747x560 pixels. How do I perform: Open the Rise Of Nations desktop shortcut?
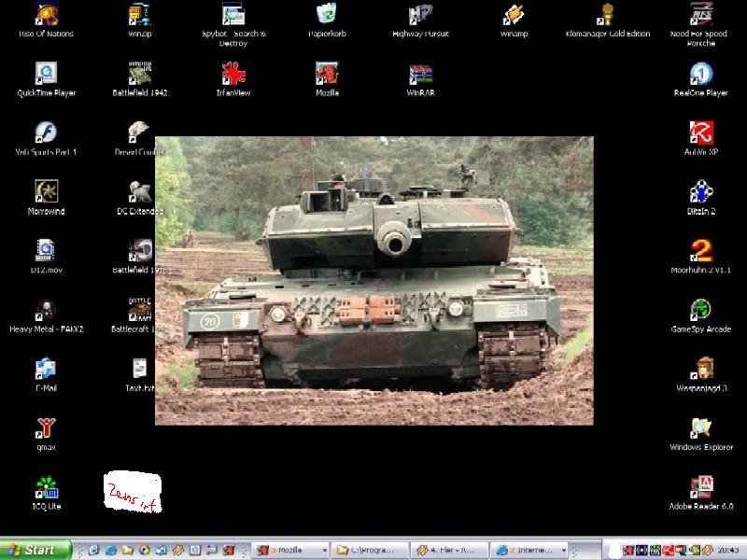coord(45,16)
